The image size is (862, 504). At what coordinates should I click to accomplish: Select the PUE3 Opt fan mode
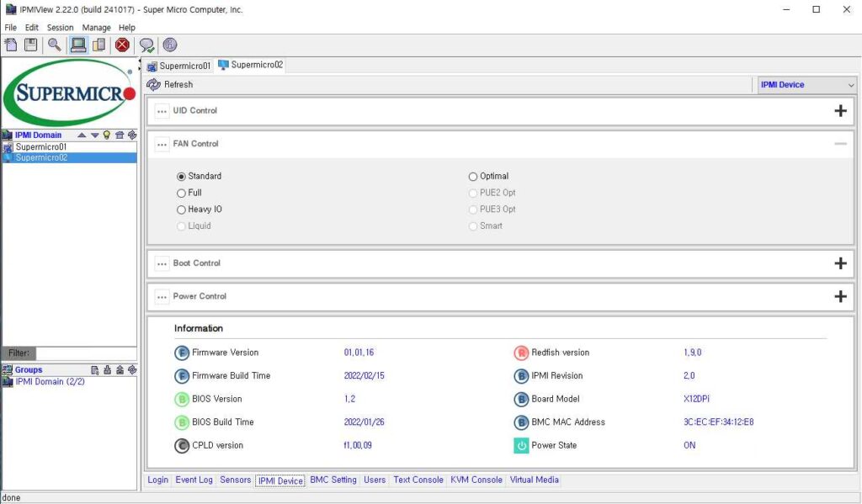pos(473,210)
